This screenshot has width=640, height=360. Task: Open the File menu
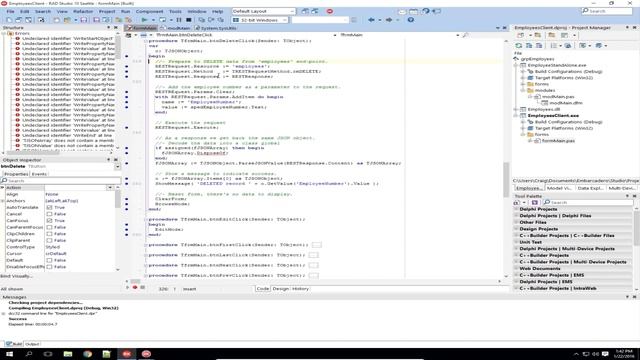(10, 11)
